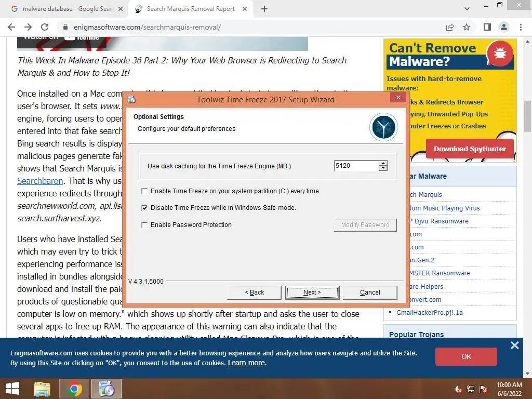Close the Toolwiz Time Freeze Setup Wizard
This screenshot has width=532, height=399.
click(x=398, y=98)
